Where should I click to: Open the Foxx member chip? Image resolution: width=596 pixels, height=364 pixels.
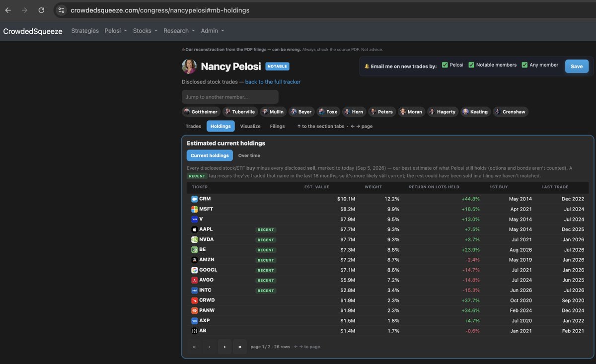(329, 112)
